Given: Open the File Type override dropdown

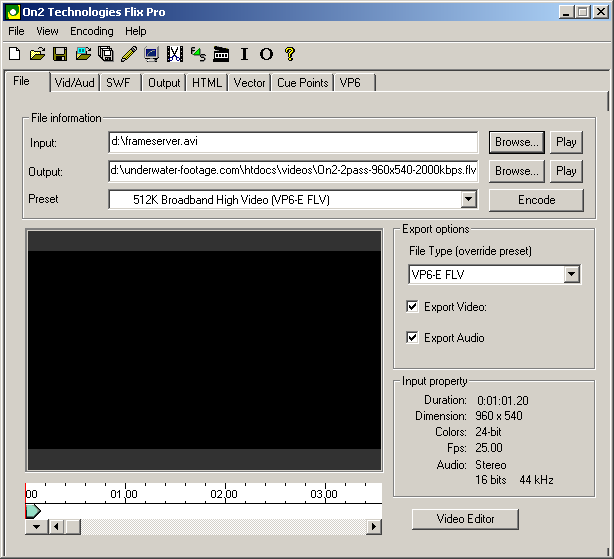Looking at the screenshot, I should (571, 274).
